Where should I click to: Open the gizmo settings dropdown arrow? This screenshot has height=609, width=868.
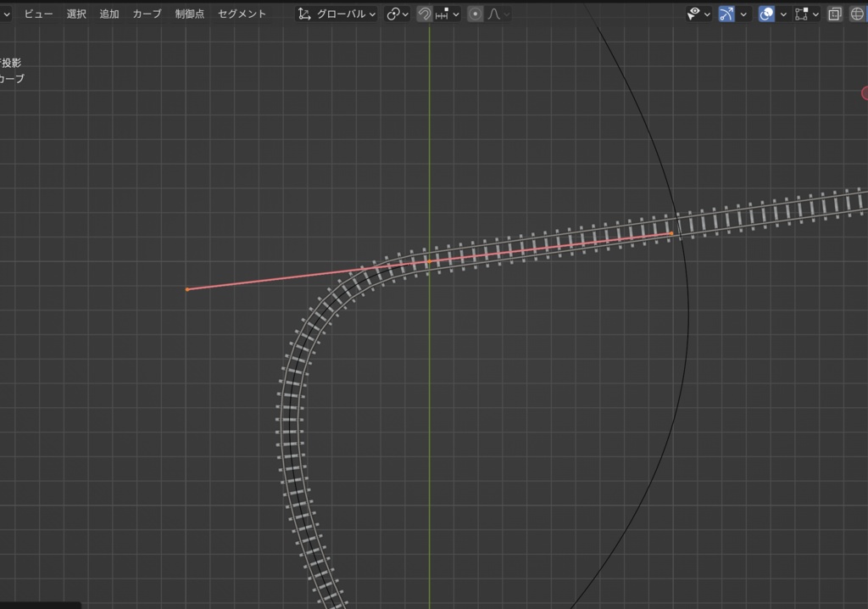point(743,14)
